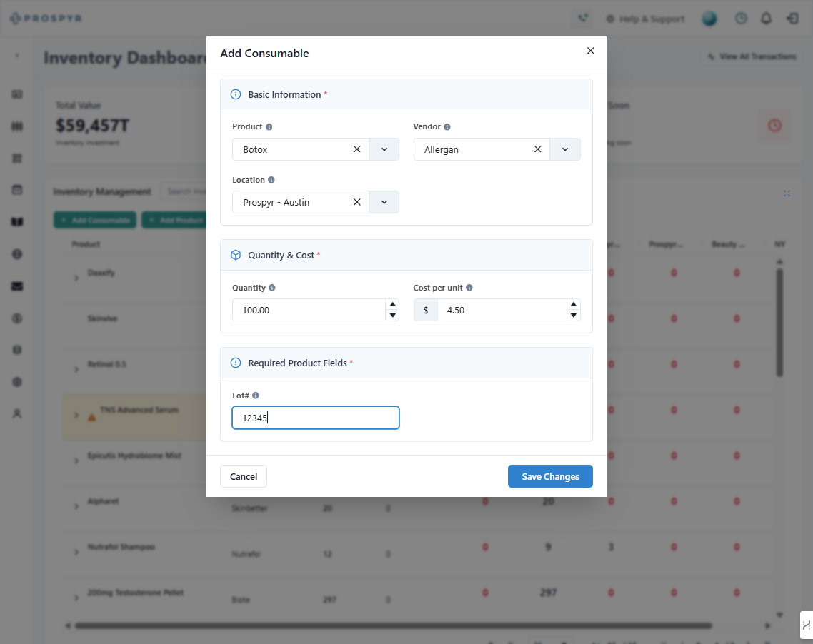
Task: Click the logout icon in header
Action: pos(792,19)
